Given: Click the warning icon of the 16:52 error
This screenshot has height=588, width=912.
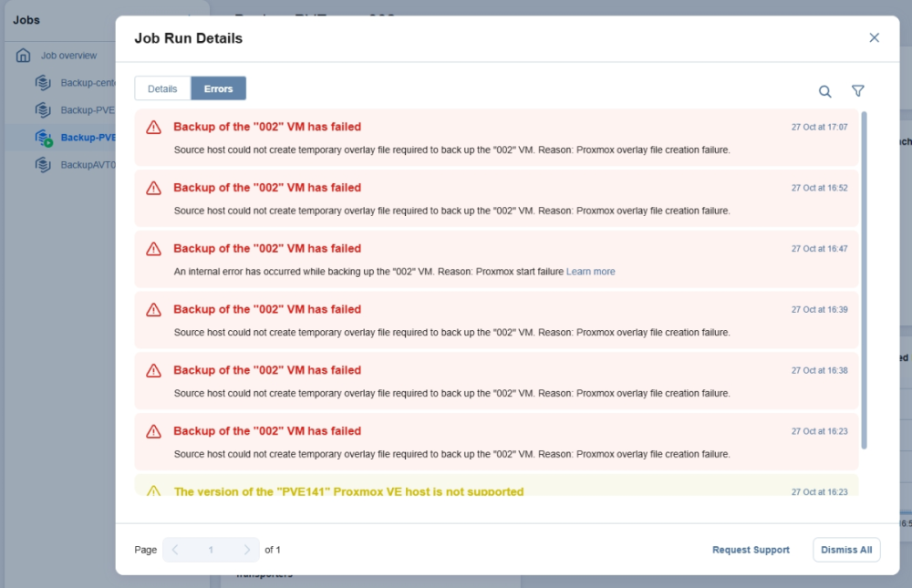Looking at the screenshot, I should tap(153, 188).
